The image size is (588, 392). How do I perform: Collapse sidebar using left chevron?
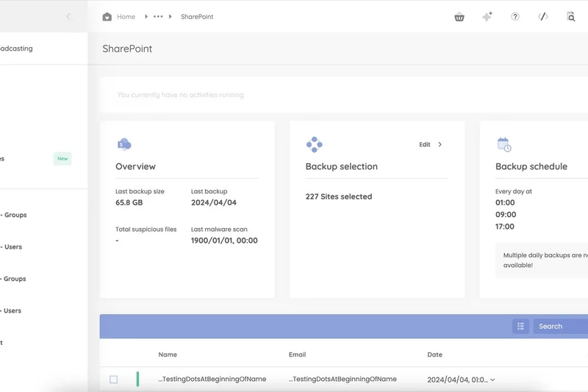68,16
